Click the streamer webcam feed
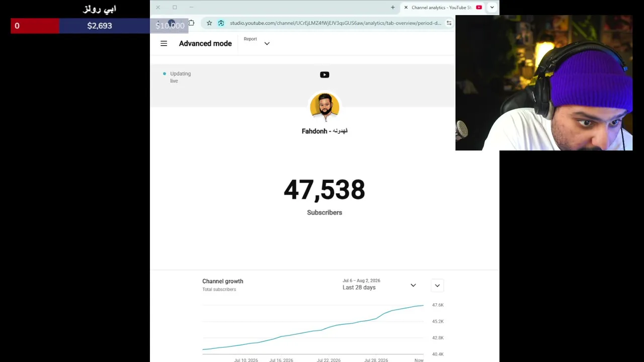Image resolution: width=644 pixels, height=362 pixels. point(544,83)
